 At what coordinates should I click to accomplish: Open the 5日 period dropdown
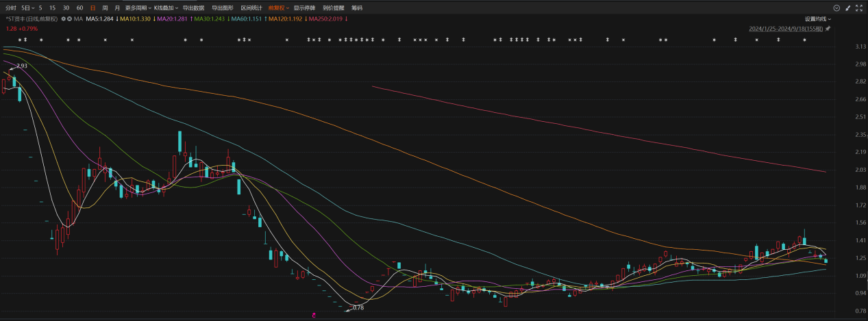28,8
